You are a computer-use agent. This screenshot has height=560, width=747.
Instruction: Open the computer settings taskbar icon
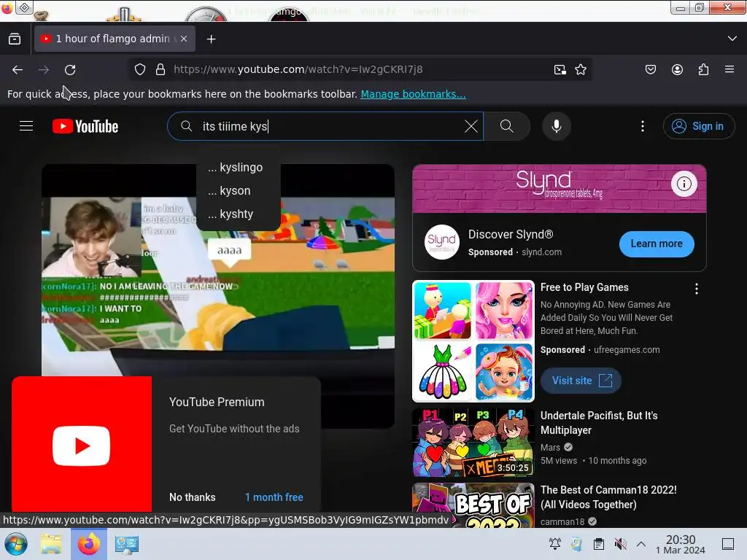pos(126,544)
